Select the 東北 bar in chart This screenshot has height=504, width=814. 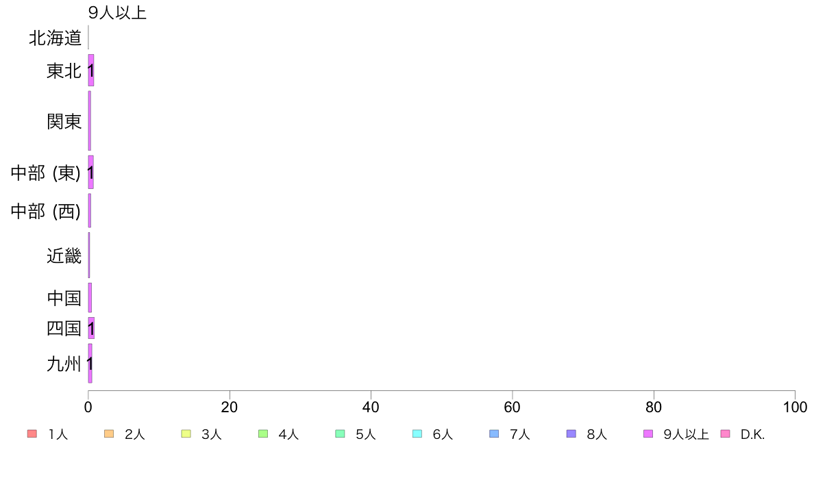[91, 70]
